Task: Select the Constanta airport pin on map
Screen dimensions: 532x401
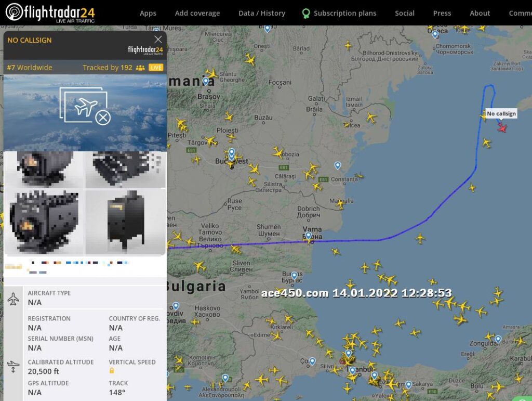Action: point(338,165)
